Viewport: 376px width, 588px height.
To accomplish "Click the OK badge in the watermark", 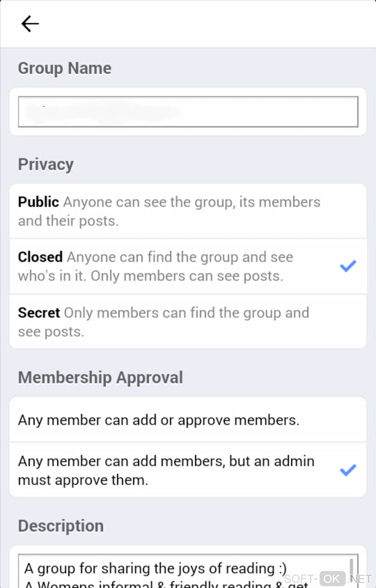I will (332, 579).
